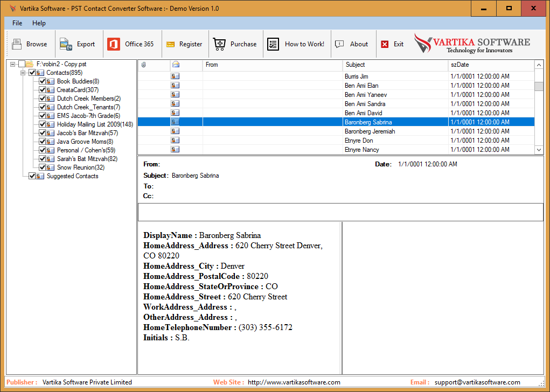Click the contact list scroll down arrow
The image size is (550, 392).
tap(539, 150)
